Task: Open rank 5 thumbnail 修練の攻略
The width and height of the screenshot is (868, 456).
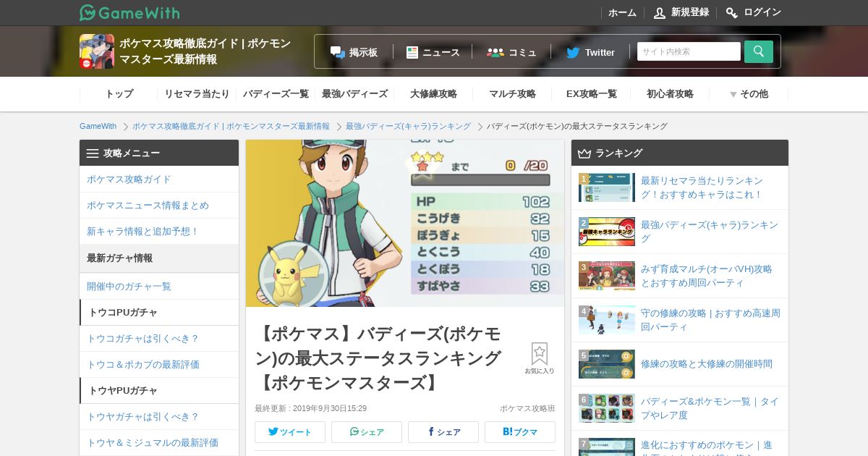Action: (607, 364)
